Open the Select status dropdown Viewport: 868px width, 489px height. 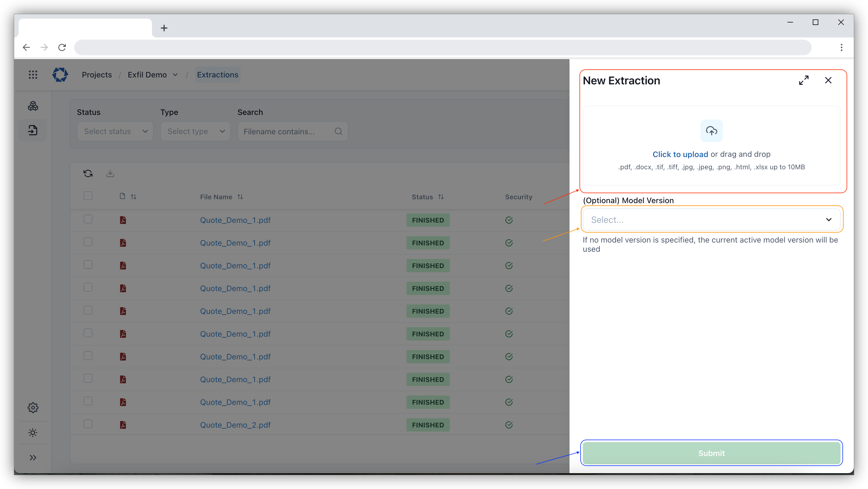115,131
